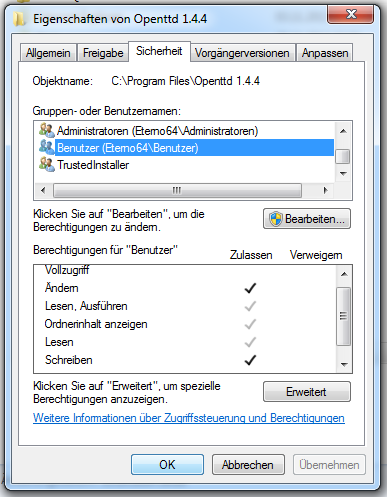Click the Schreiben allow checkmark
Screen dimensions: 387x497
tap(250, 360)
